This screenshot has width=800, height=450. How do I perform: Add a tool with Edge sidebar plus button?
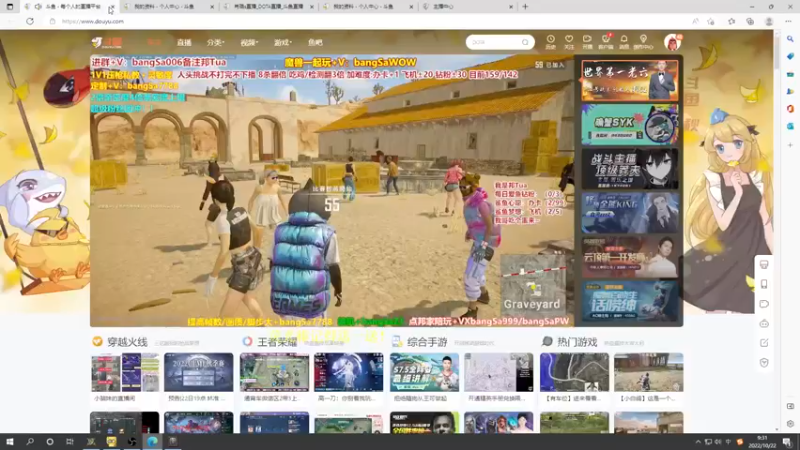click(x=790, y=145)
